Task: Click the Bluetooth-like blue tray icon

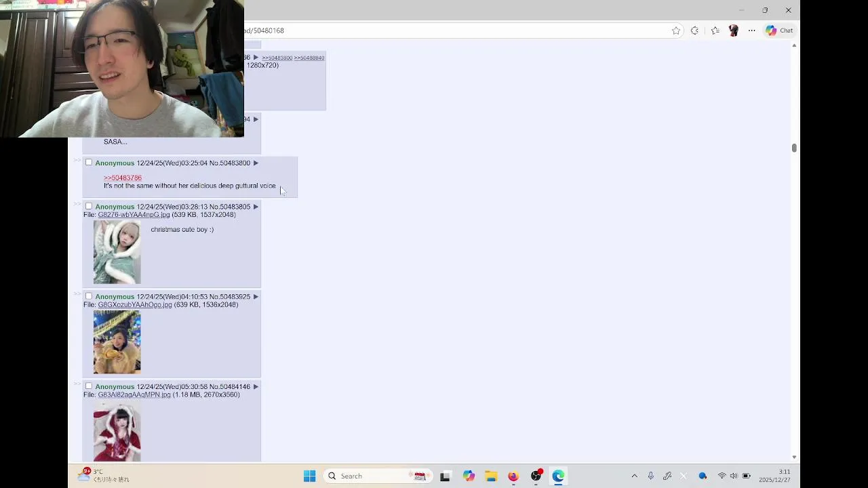Action: coord(703,476)
